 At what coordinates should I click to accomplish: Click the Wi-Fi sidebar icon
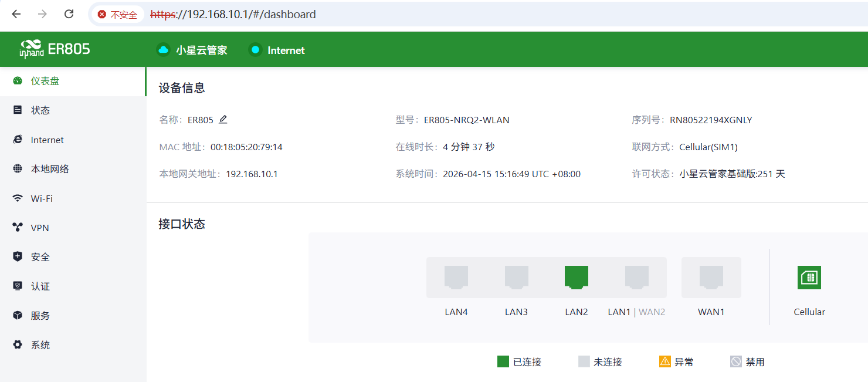click(18, 198)
